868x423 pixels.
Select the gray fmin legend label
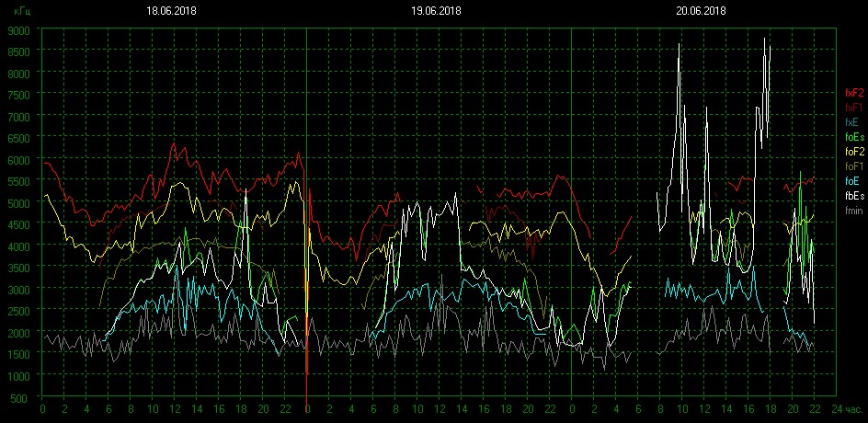pyautogui.click(x=854, y=211)
